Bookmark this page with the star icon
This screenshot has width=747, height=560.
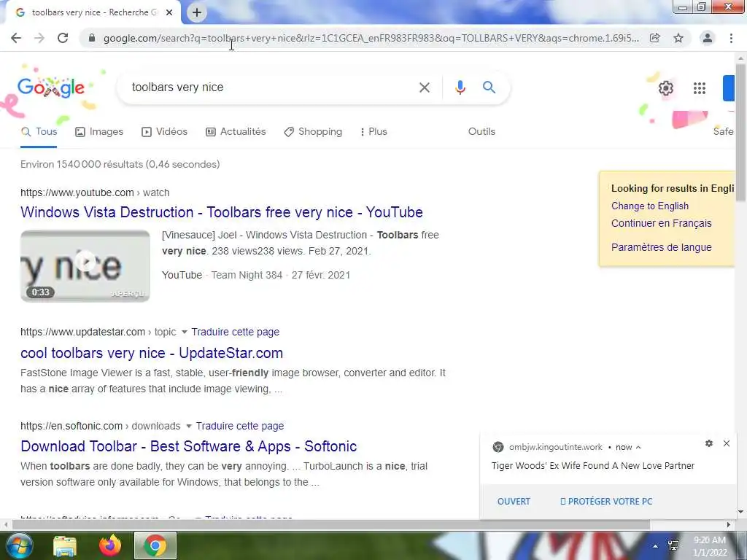click(678, 38)
